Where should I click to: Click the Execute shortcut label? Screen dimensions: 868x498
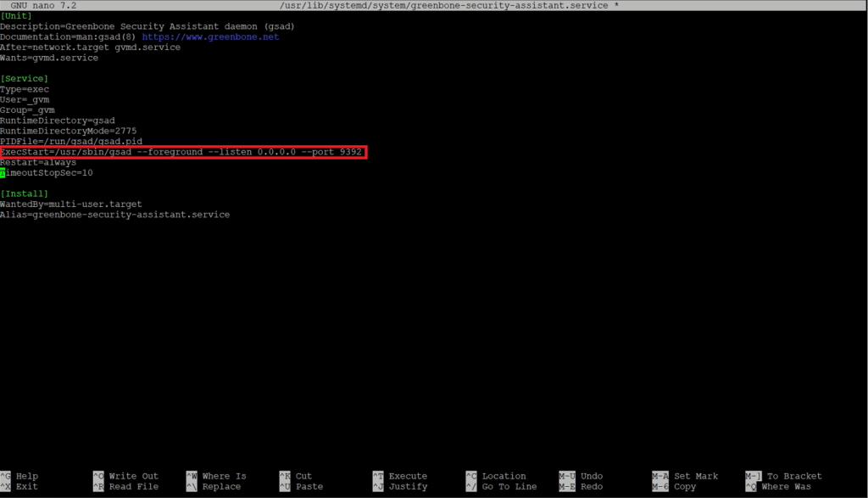[408, 476]
